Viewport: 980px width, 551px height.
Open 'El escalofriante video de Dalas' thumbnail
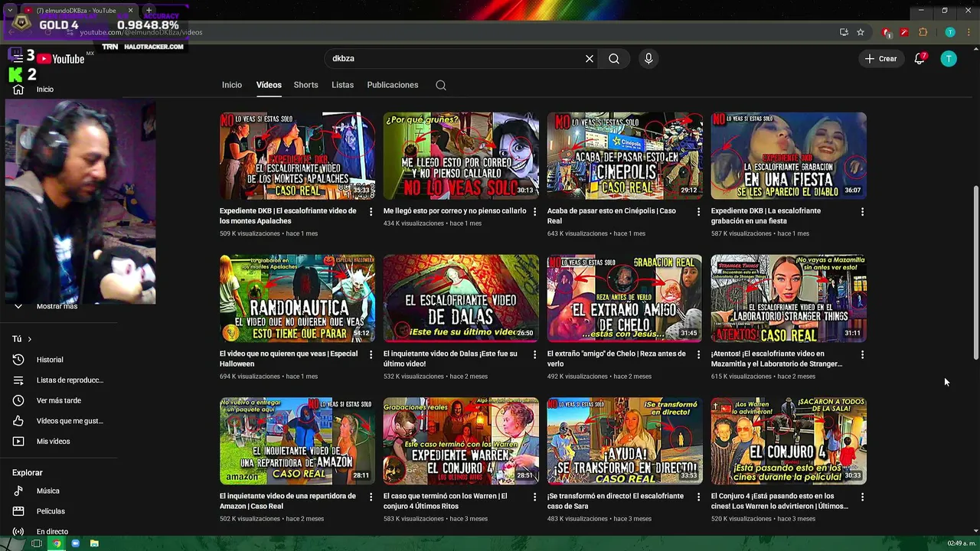pos(461,298)
